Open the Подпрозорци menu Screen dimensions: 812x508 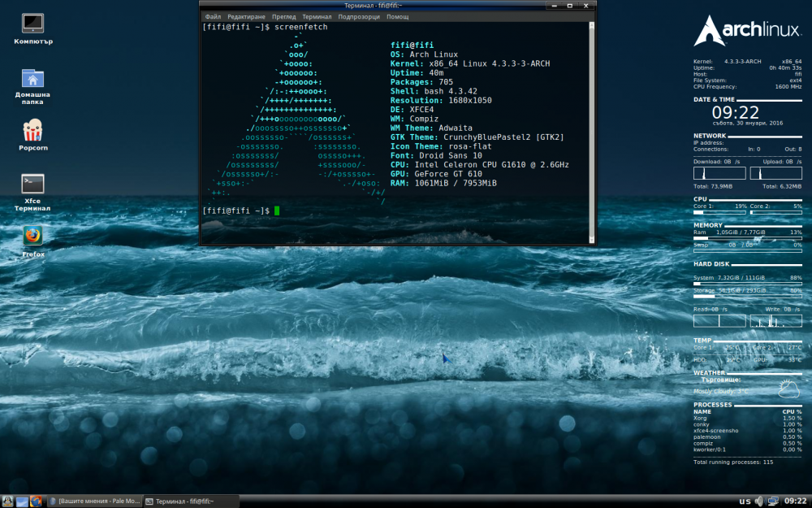pos(359,16)
